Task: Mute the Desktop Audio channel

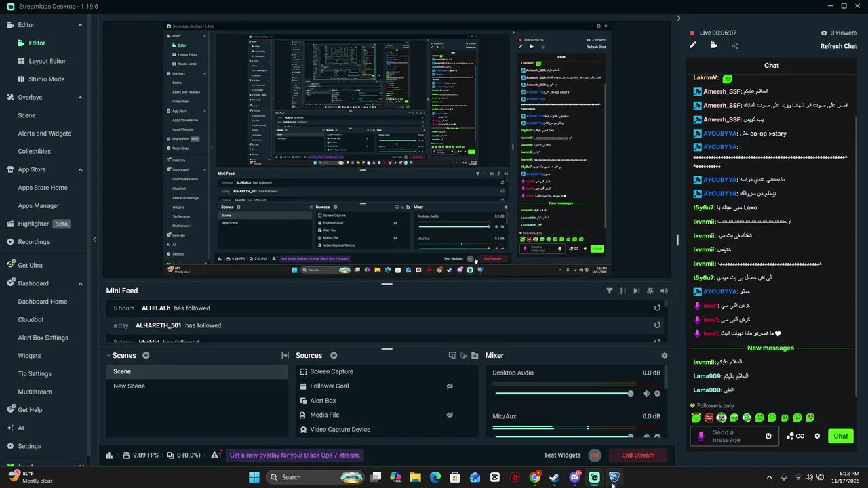Action: click(x=646, y=394)
